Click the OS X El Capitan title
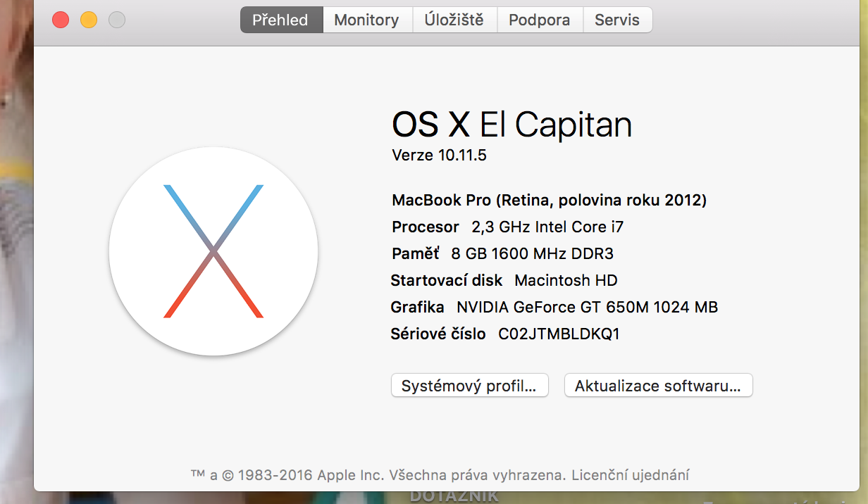Screen dimensions: 868x504 point(512,125)
